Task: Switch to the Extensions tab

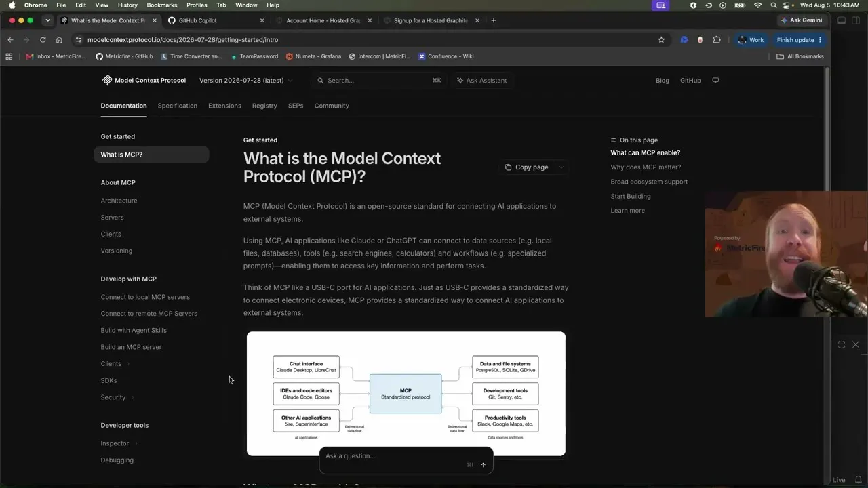Action: coord(224,106)
